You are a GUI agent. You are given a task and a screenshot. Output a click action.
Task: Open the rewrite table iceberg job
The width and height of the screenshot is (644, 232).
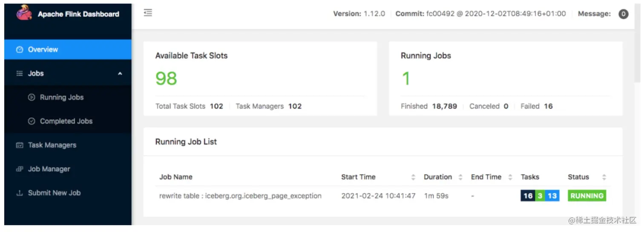click(x=240, y=196)
